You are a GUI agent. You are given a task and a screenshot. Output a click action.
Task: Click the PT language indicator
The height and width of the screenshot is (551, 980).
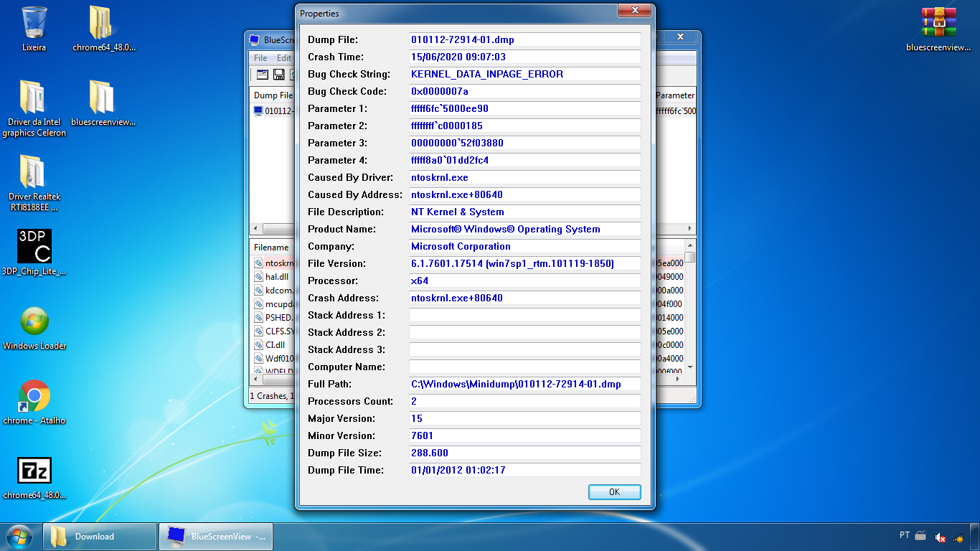coord(905,535)
